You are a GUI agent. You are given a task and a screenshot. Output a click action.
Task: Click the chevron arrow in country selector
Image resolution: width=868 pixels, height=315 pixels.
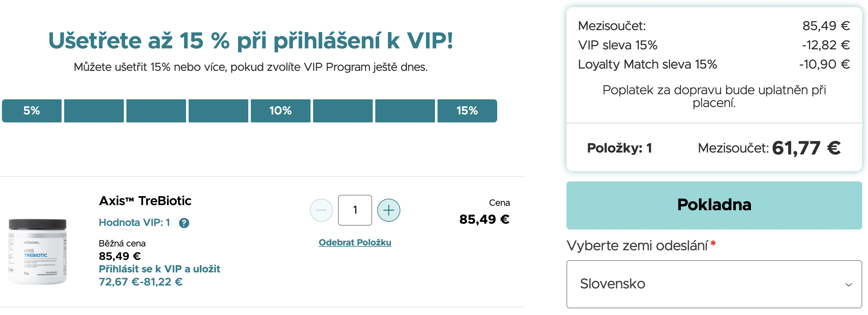pyautogui.click(x=848, y=285)
